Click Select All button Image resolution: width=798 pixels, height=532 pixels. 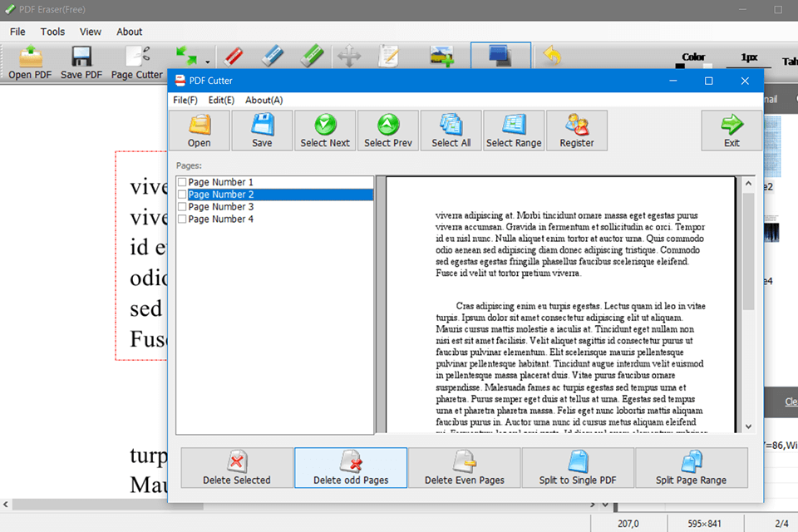point(451,131)
